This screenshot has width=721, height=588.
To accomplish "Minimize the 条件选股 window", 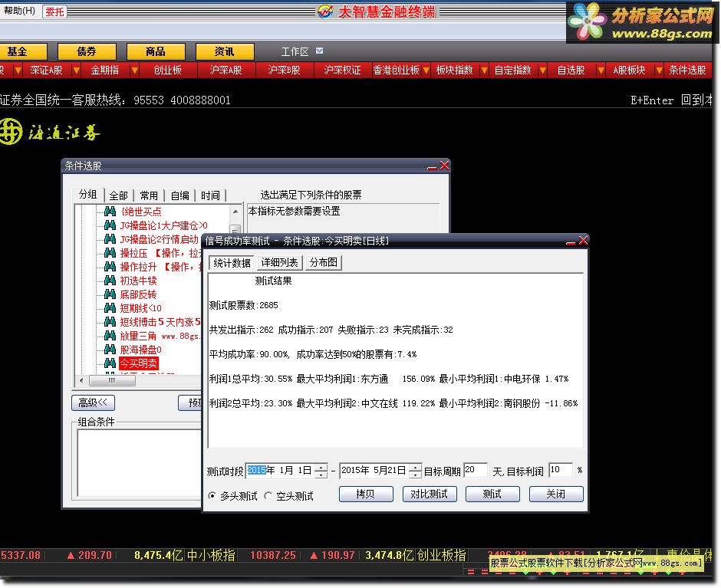I will 432,168.
